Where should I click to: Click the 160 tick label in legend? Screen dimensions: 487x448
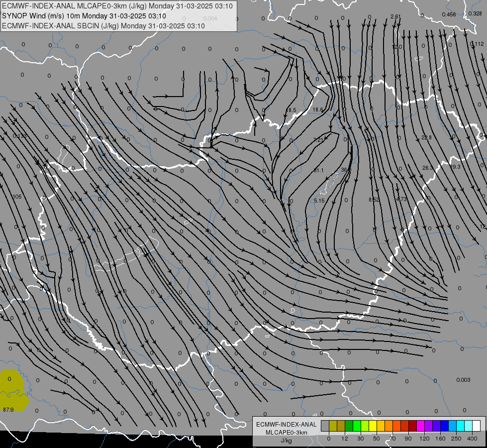440,439
